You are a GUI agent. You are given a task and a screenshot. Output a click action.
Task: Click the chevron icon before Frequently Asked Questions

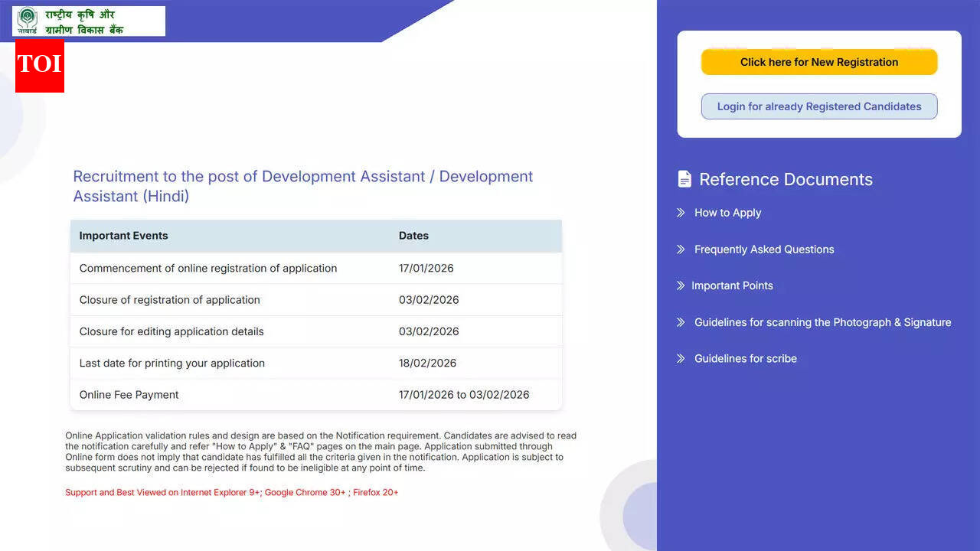click(681, 249)
